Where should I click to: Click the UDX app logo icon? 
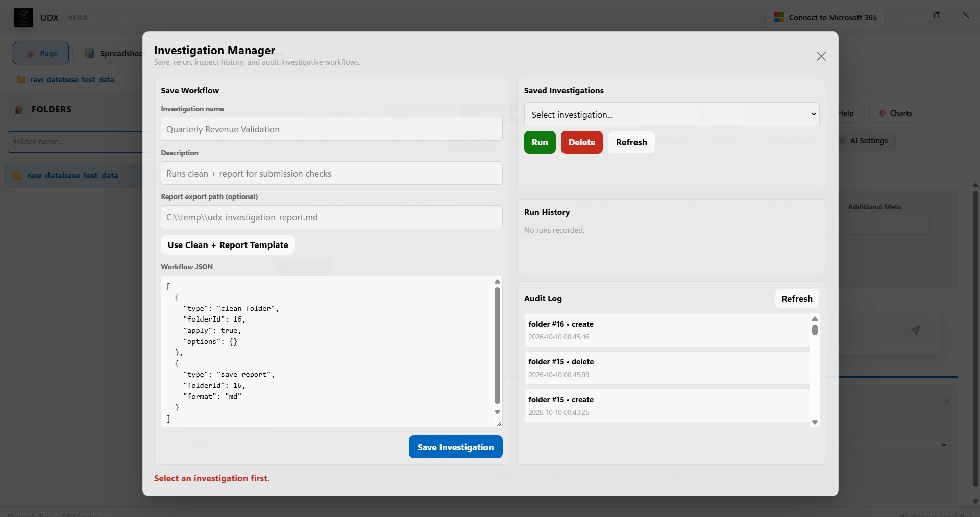[x=23, y=17]
